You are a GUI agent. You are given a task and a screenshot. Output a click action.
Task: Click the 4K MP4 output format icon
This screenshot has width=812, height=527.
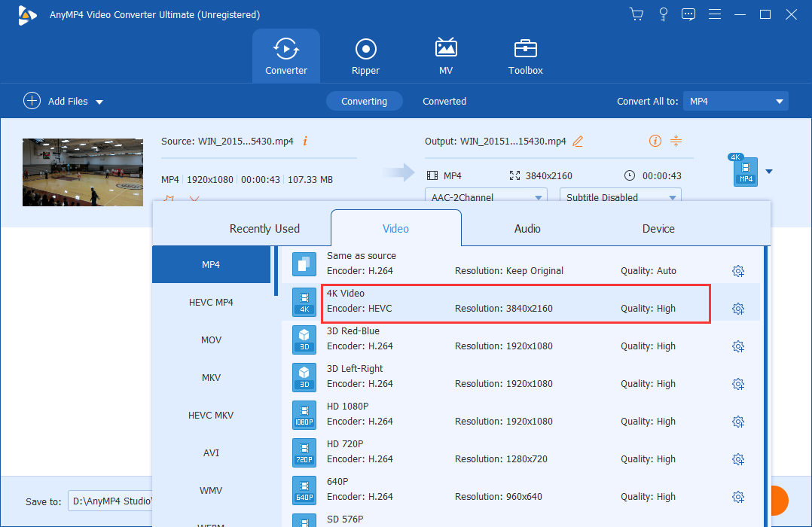[x=745, y=170]
